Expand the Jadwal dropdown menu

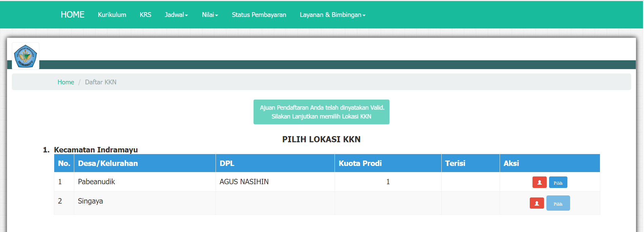176,15
